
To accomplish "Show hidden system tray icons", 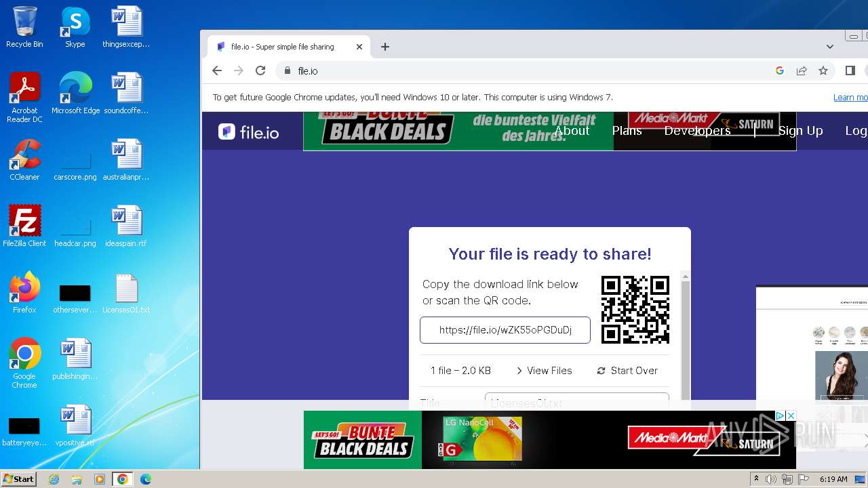I will click(757, 479).
